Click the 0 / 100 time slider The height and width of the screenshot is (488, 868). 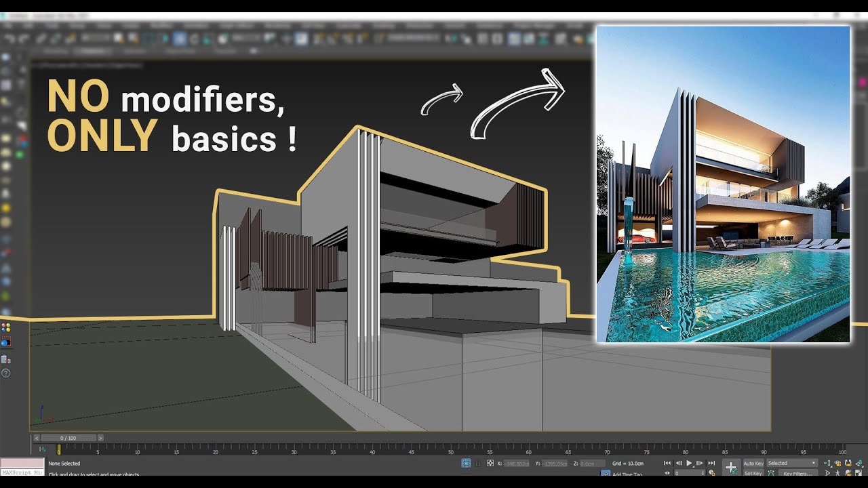[68, 438]
